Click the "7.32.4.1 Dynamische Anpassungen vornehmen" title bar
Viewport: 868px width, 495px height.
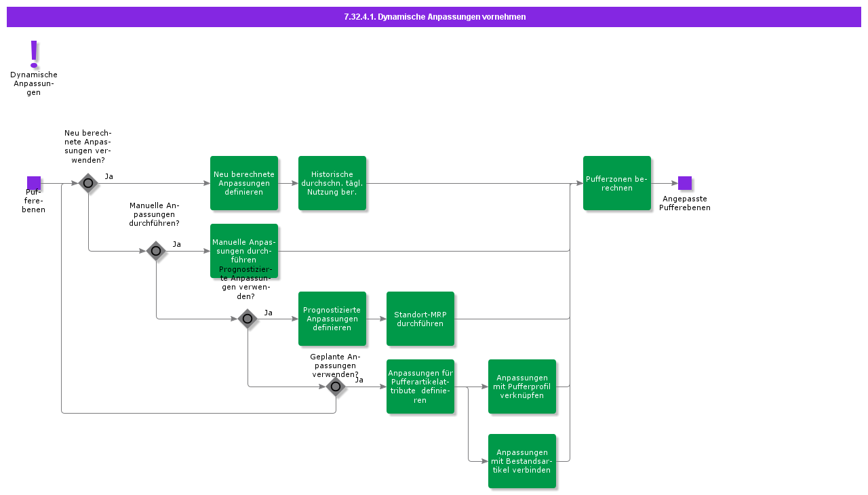point(434,16)
